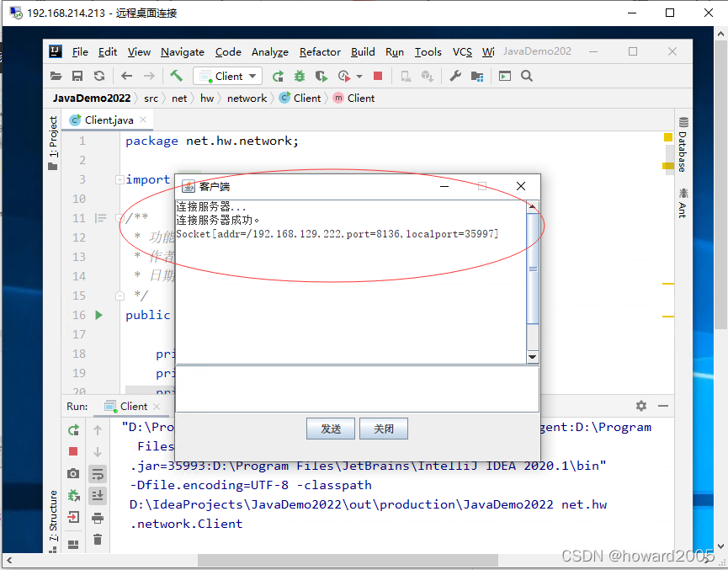The image size is (728, 570).
Task: Toggle the Project tool window
Action: point(53,142)
